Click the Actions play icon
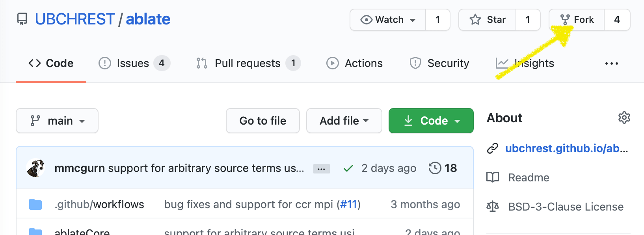Screen dimensions: 644x235 point(333,63)
